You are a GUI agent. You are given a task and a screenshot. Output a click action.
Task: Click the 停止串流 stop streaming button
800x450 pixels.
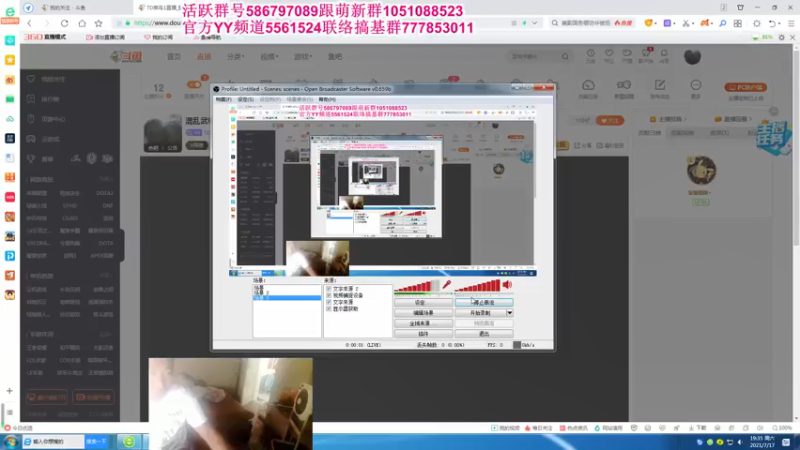click(x=484, y=303)
